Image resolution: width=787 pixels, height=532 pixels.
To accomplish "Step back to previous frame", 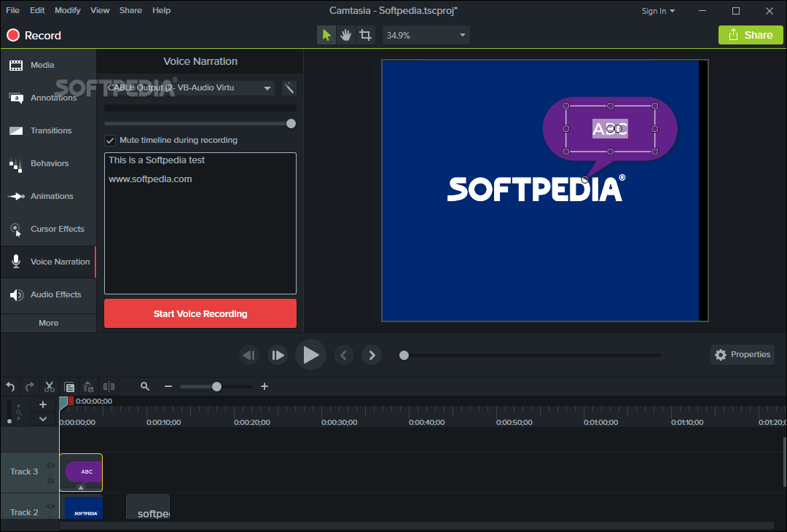I will [249, 356].
